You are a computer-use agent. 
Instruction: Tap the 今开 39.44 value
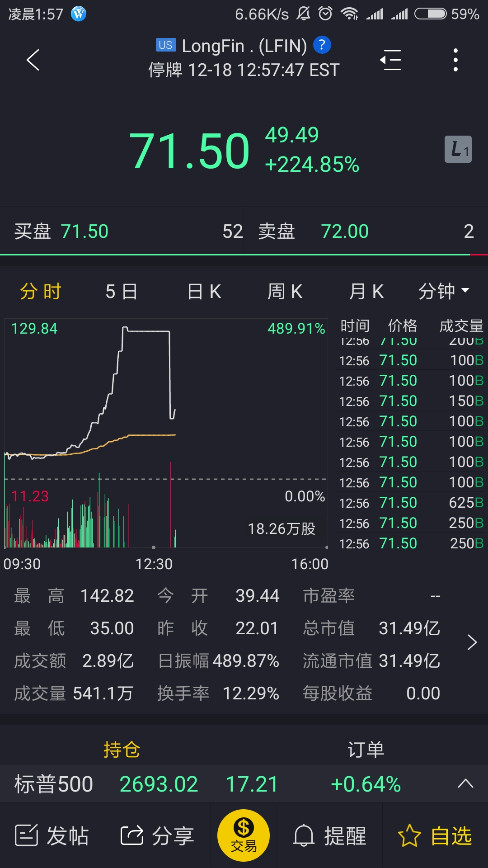pyautogui.click(x=258, y=596)
